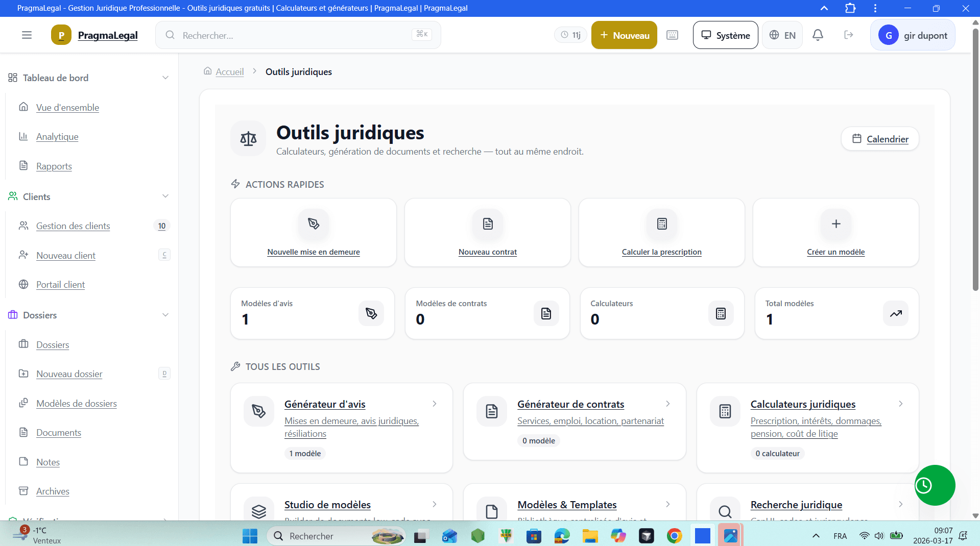Select Nouveau client in sidebar
The image size is (980, 546).
click(x=66, y=255)
